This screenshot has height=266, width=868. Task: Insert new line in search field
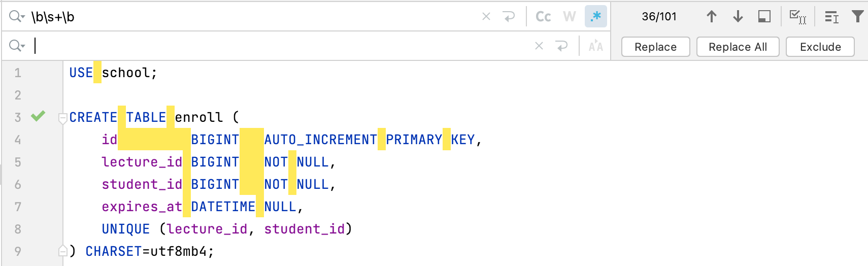(509, 17)
